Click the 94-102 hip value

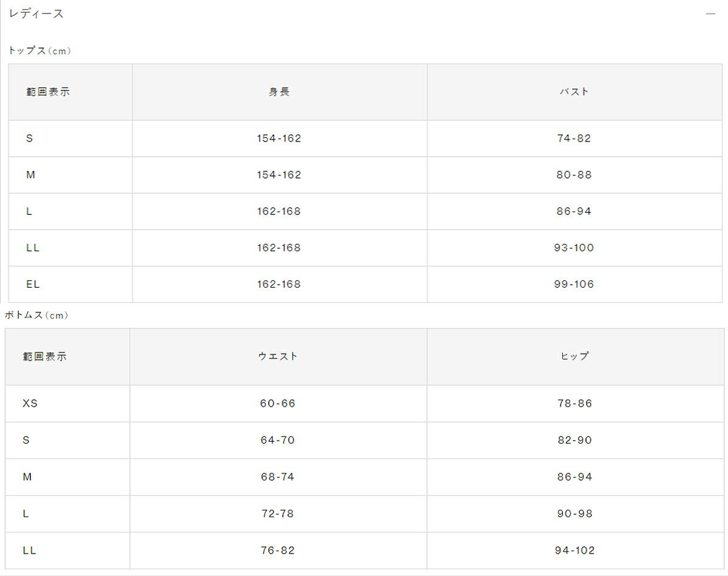pos(575,551)
